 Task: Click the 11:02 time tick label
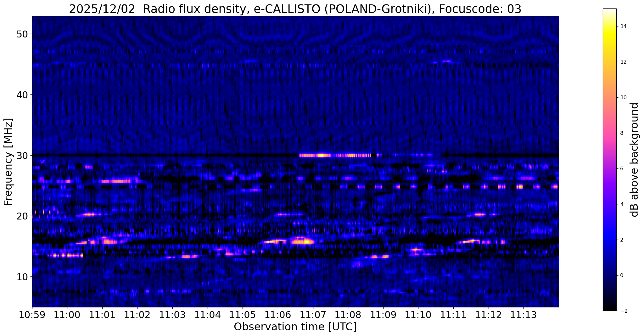(x=137, y=315)
